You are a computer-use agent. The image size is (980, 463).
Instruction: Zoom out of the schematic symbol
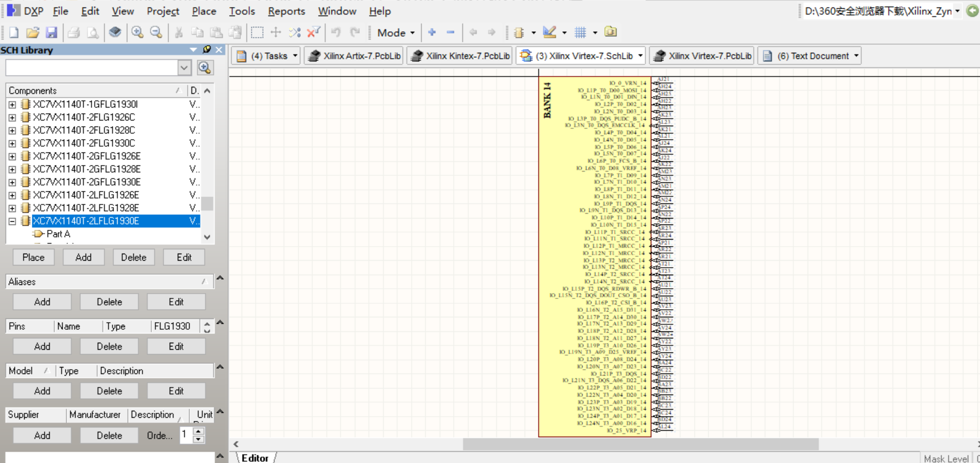click(x=156, y=32)
